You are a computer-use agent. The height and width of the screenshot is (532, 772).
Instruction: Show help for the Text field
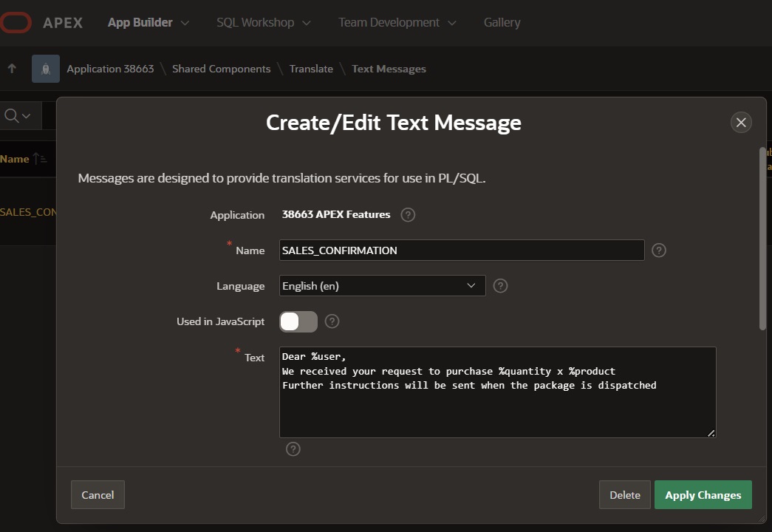(293, 449)
